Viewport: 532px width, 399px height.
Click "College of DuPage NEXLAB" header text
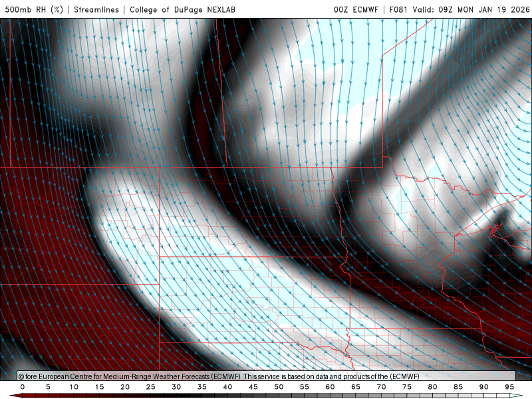[x=182, y=9]
